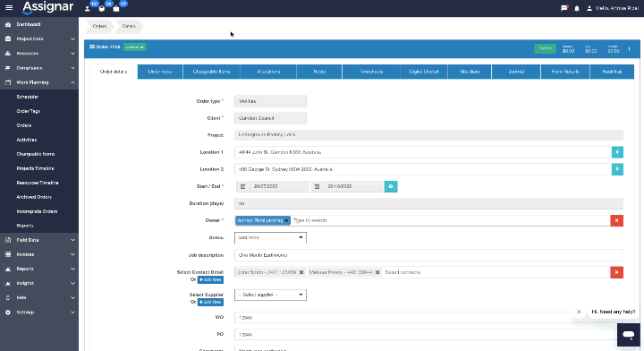Expand the Invoices menu
This screenshot has width=644, height=351.
72,254
